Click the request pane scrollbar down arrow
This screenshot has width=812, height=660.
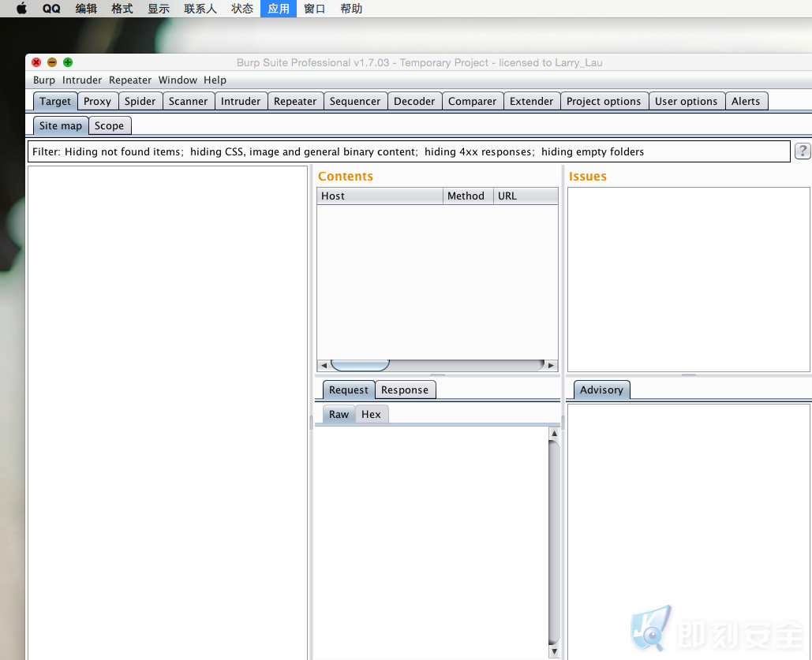click(554, 651)
